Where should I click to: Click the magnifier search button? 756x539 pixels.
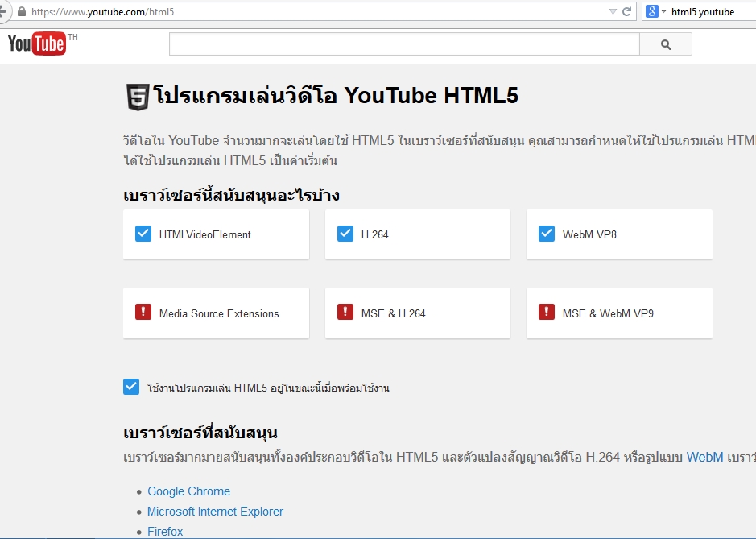pyautogui.click(x=665, y=44)
